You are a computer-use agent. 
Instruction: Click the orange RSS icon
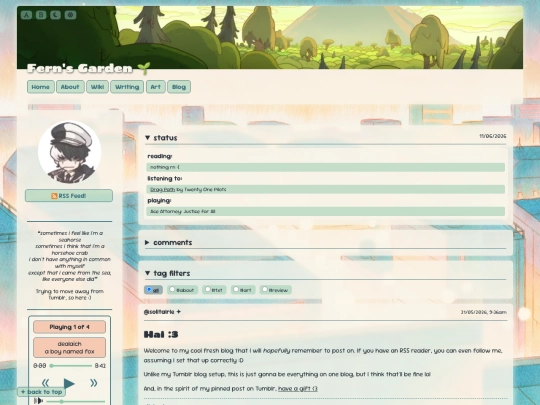click(54, 196)
